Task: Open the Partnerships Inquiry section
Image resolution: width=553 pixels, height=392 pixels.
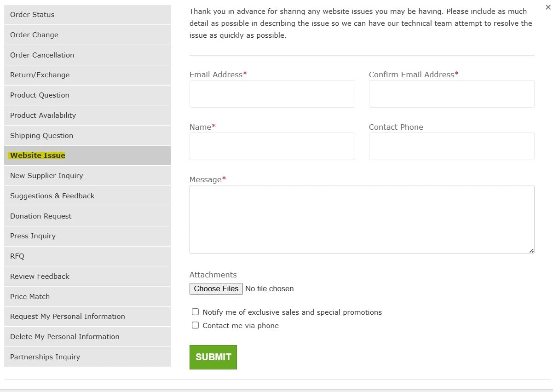Action: [x=87, y=357]
